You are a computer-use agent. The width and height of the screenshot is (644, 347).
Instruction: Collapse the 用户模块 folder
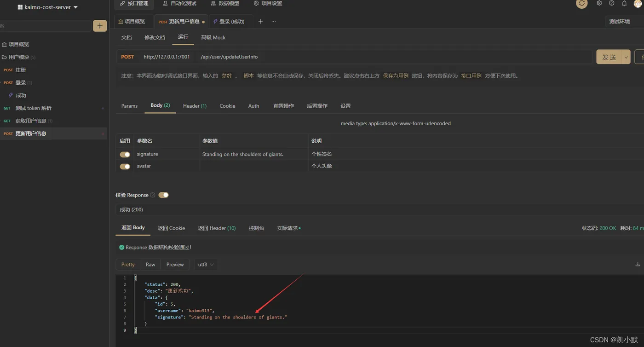(x=18, y=57)
